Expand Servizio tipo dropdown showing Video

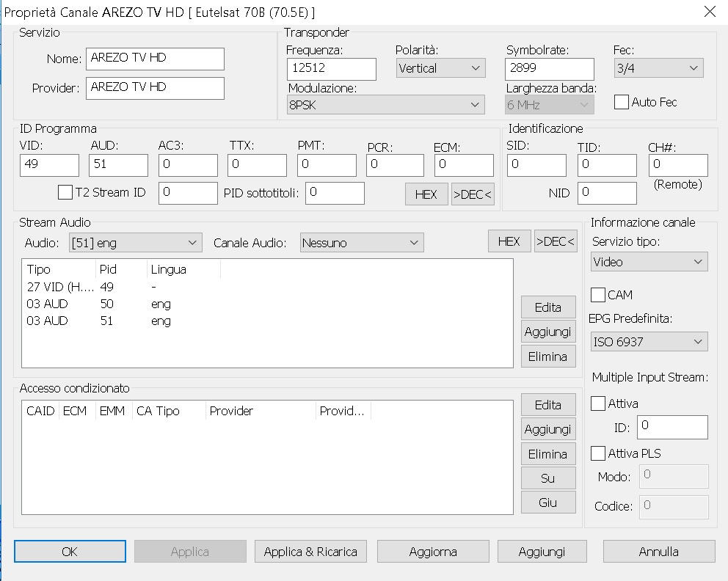coord(649,262)
